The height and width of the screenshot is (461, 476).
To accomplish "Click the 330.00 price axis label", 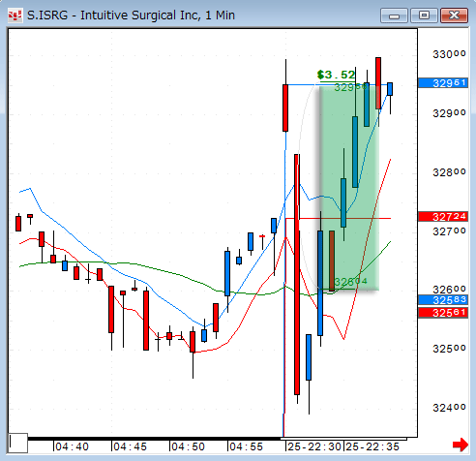I will (x=449, y=54).
